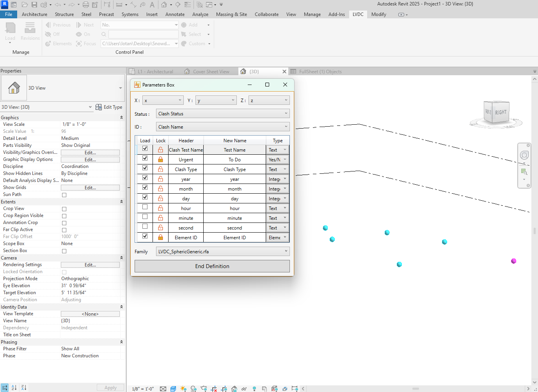
Task: Collapse the Graphics section in Properties
Action: 121,118
